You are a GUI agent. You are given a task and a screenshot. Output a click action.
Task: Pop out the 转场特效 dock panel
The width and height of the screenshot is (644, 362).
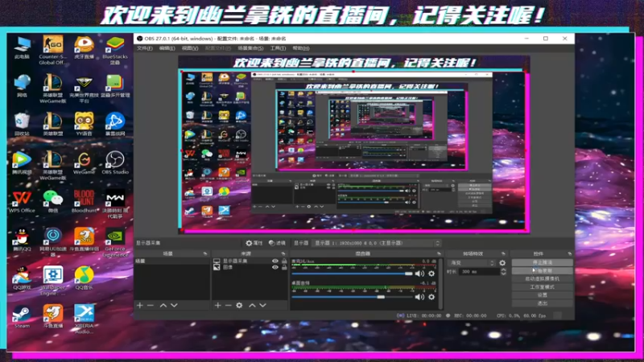point(503,253)
